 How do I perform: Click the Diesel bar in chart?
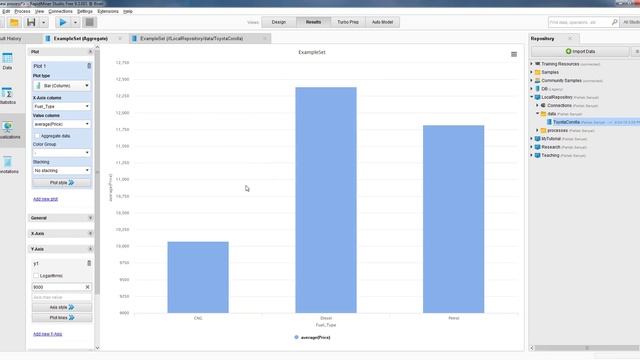point(326,200)
